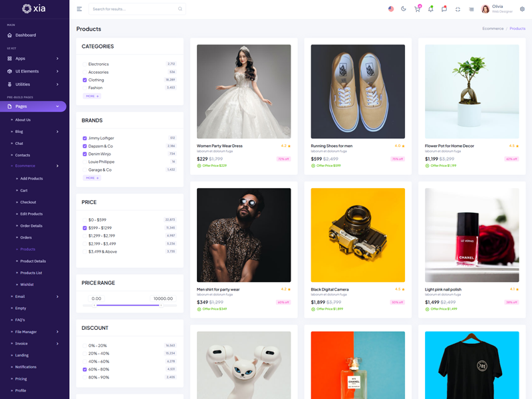Screen dimensions: 532x399
Task: Expand the UI Elements sidebar section
Action: coord(33,71)
